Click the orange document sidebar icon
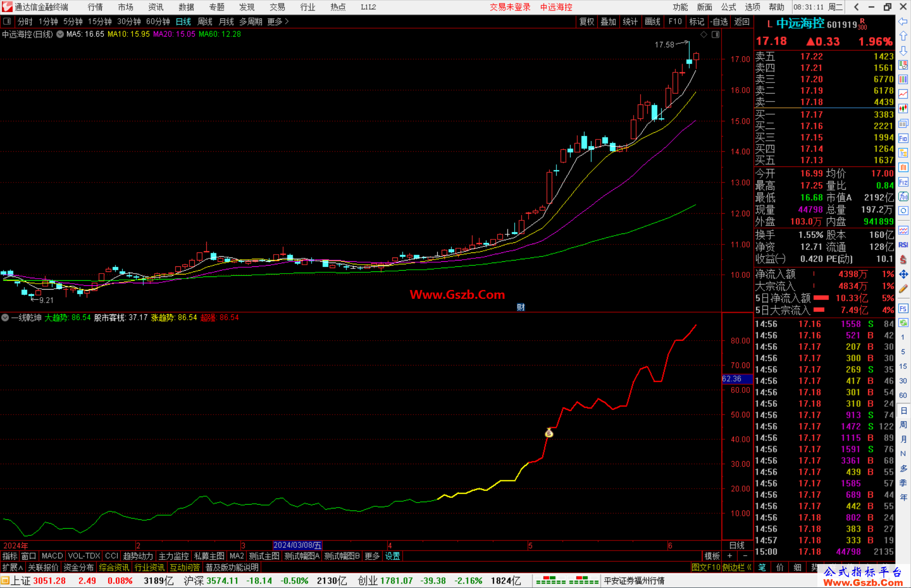 click(x=903, y=167)
